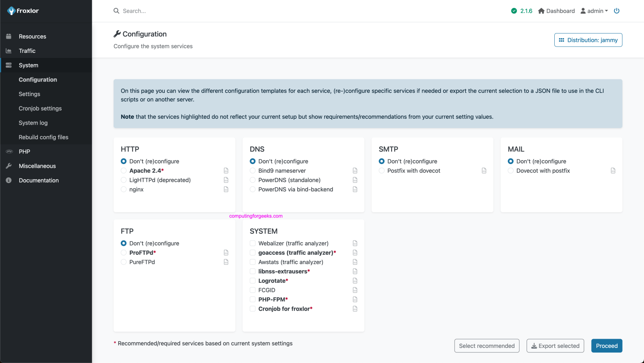Go to the System log page

(x=33, y=123)
